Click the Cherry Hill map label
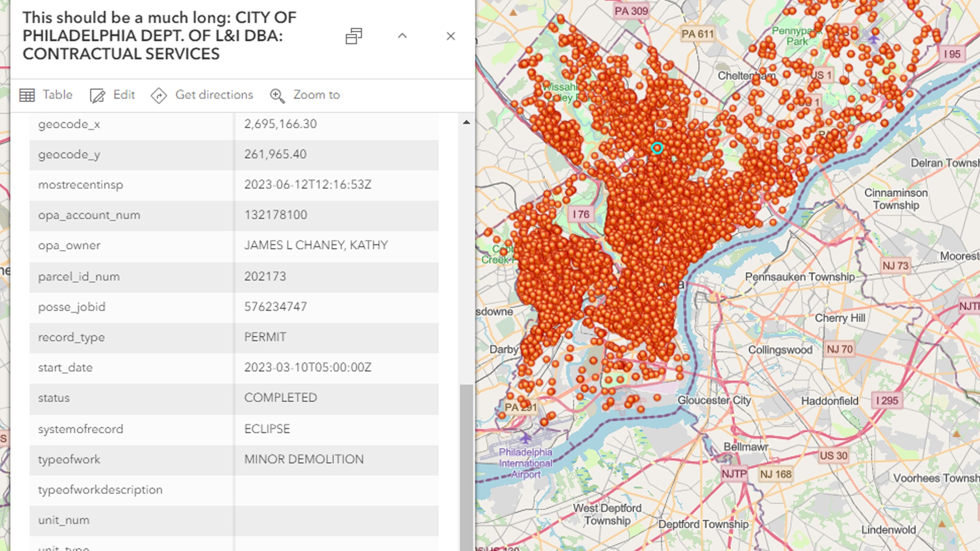The image size is (980, 551). (840, 318)
